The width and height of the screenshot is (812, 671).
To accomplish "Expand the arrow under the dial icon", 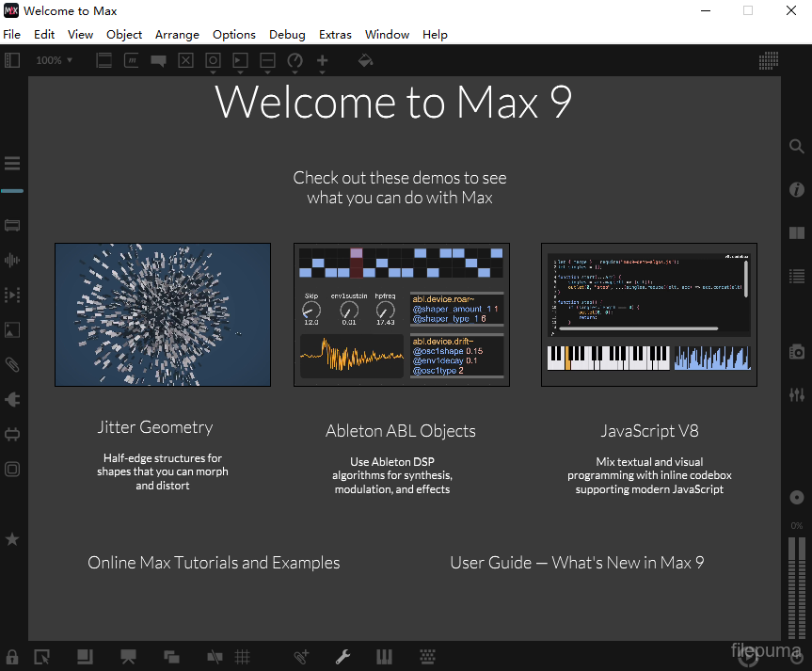I will coord(295,72).
